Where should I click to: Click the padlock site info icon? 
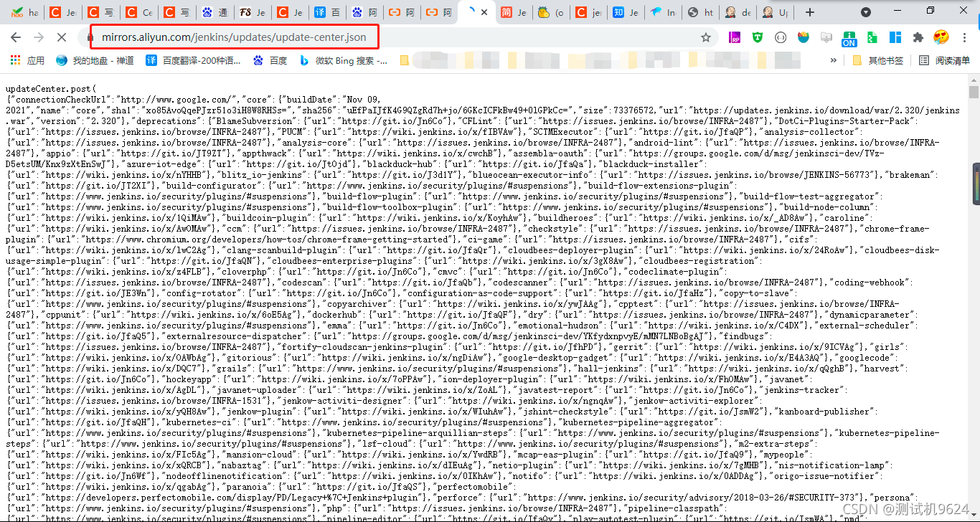(90, 37)
